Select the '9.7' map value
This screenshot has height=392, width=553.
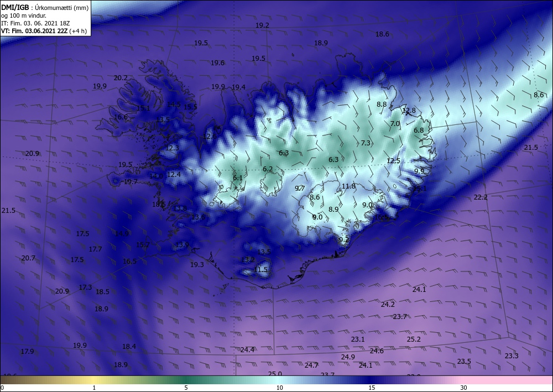pos(300,189)
